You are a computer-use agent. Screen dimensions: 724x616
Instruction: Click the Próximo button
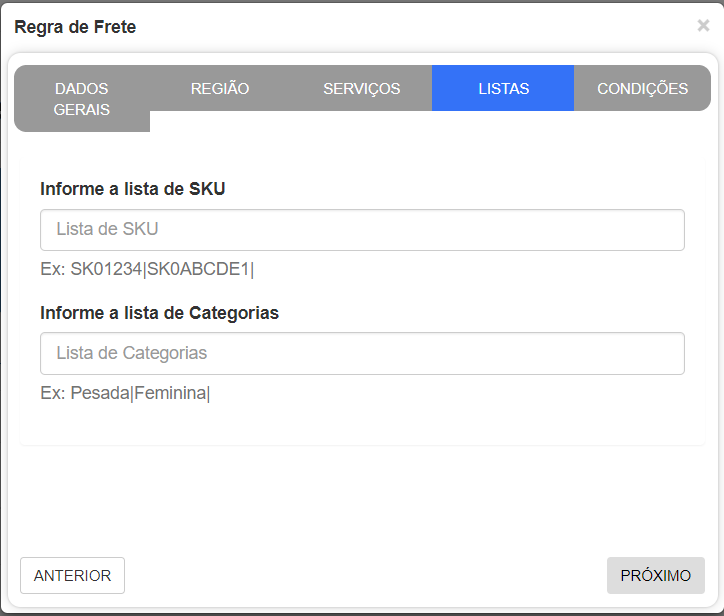point(655,576)
